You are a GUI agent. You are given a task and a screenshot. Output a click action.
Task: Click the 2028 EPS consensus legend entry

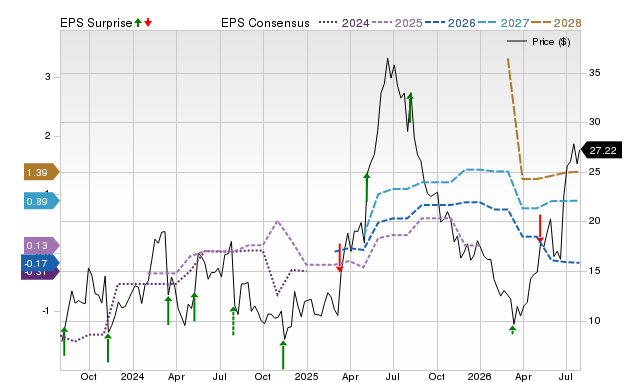pyautogui.click(x=556, y=23)
